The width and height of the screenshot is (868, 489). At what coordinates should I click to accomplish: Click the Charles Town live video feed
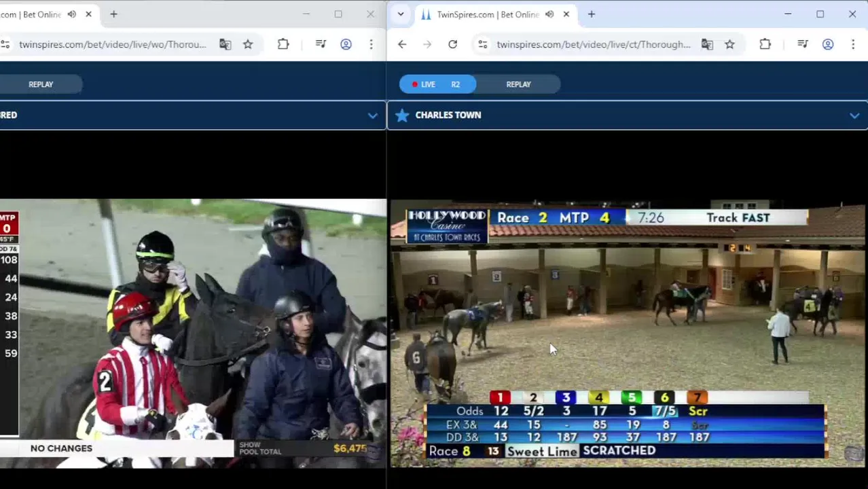[x=628, y=333]
